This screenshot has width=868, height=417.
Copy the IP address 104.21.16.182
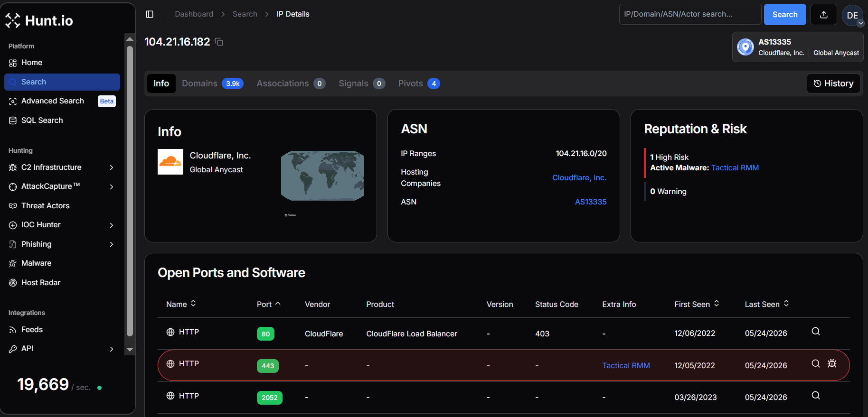(x=219, y=42)
